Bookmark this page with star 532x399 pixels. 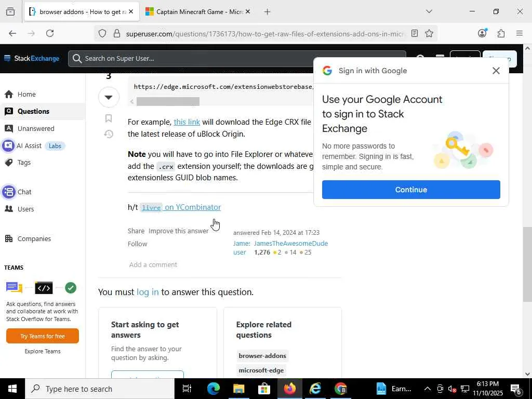pos(429,33)
